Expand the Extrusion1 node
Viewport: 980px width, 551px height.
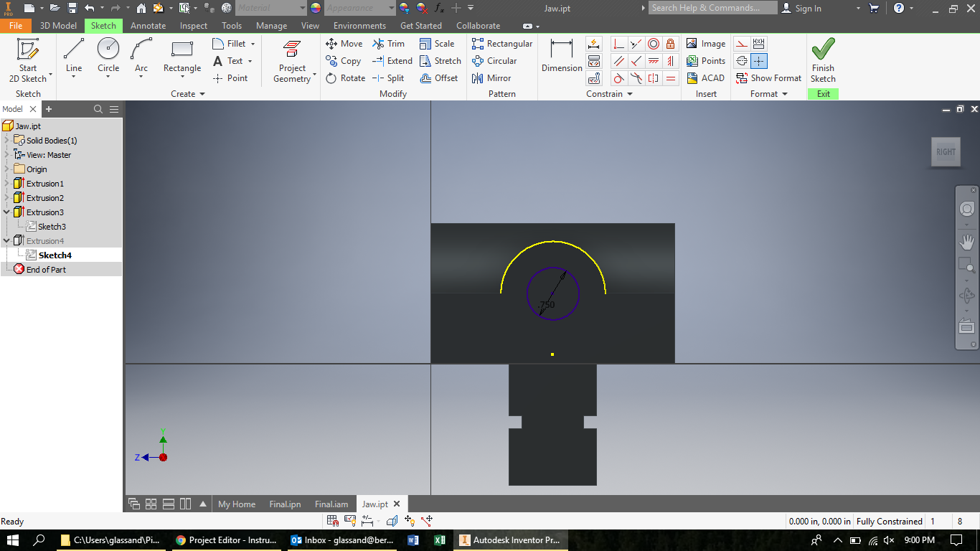coord(6,184)
